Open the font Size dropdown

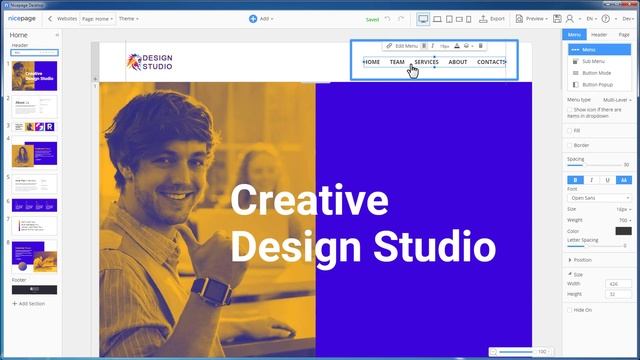point(623,209)
